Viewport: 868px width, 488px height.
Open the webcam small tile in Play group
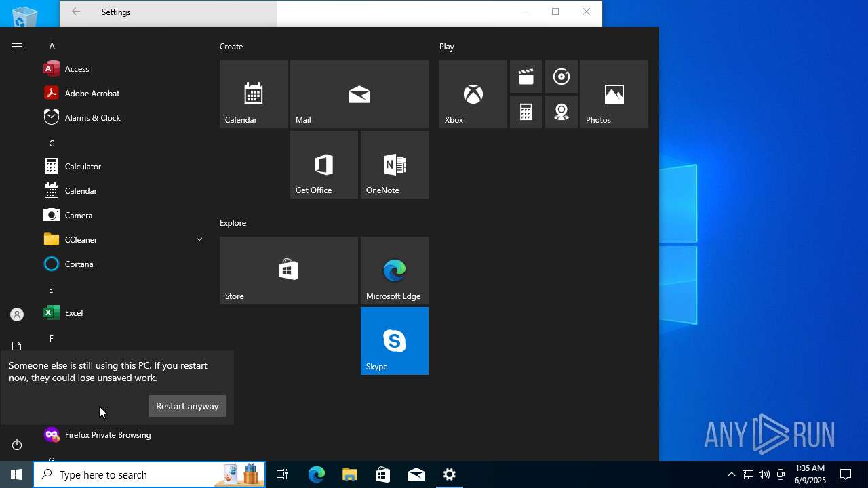561,112
